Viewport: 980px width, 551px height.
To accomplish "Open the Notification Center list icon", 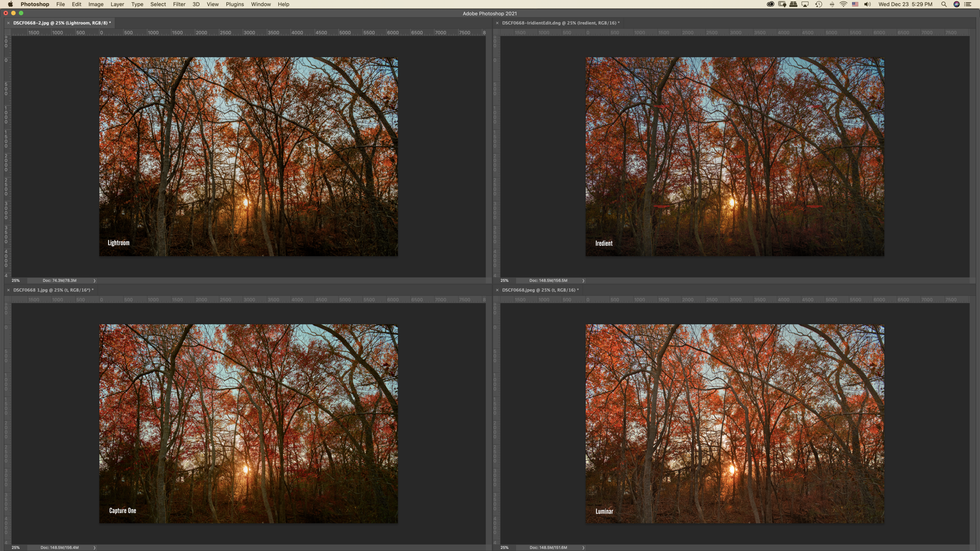I will pos(968,4).
